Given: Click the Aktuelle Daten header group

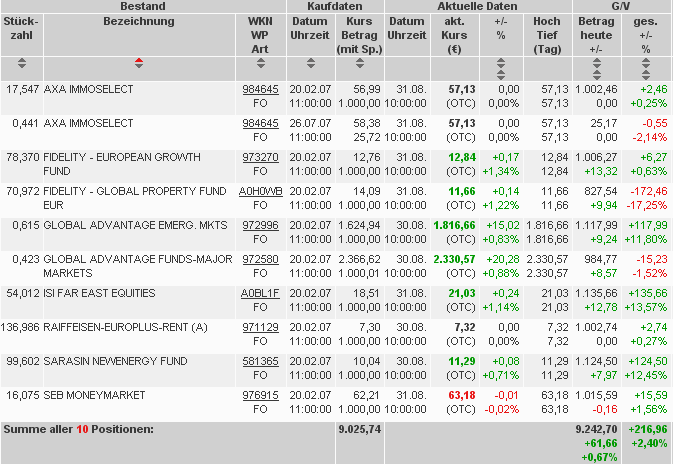Looking at the screenshot, I should (x=478, y=6).
